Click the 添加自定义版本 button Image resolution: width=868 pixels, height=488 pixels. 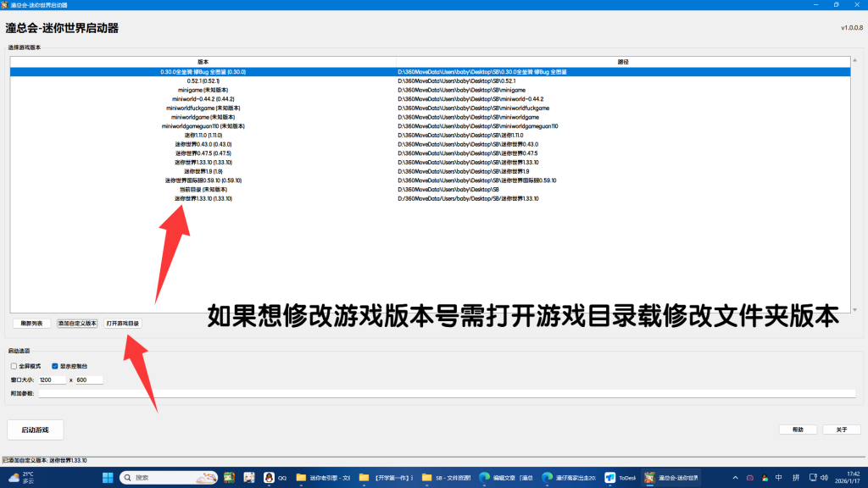click(x=77, y=324)
